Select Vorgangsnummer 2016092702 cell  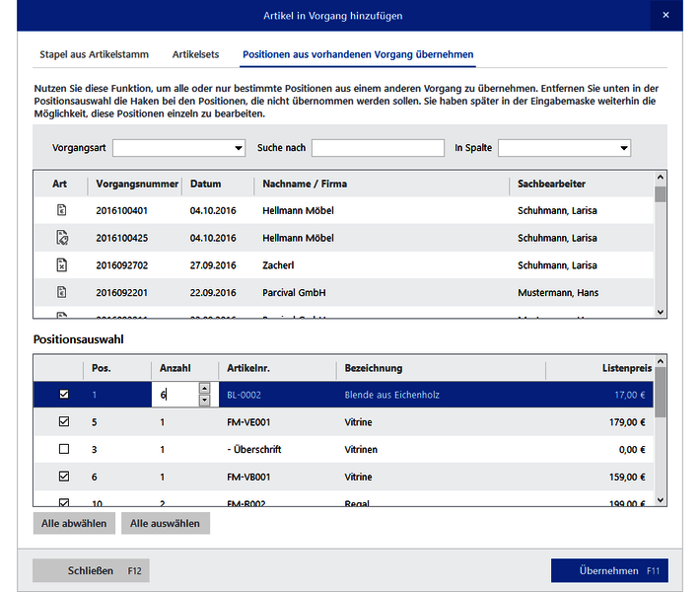(122, 265)
